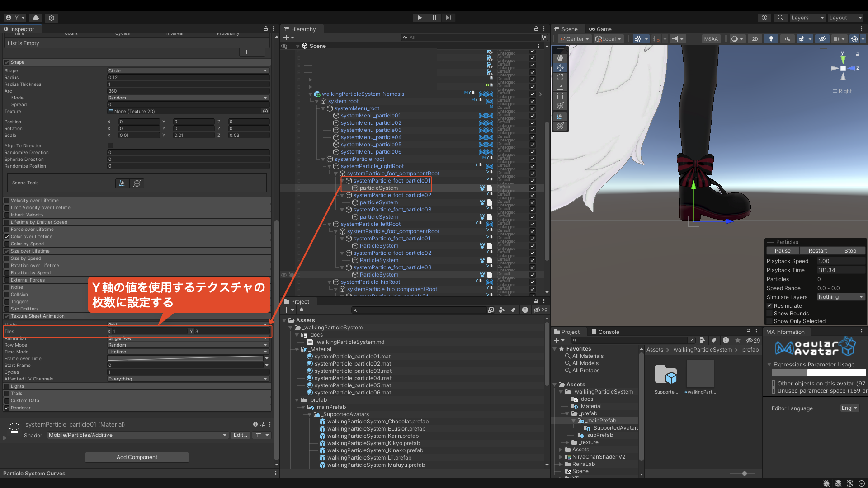Collapse the systemMenu_root hierarchy item
This screenshot has height=488, width=868.
tap(323, 108)
